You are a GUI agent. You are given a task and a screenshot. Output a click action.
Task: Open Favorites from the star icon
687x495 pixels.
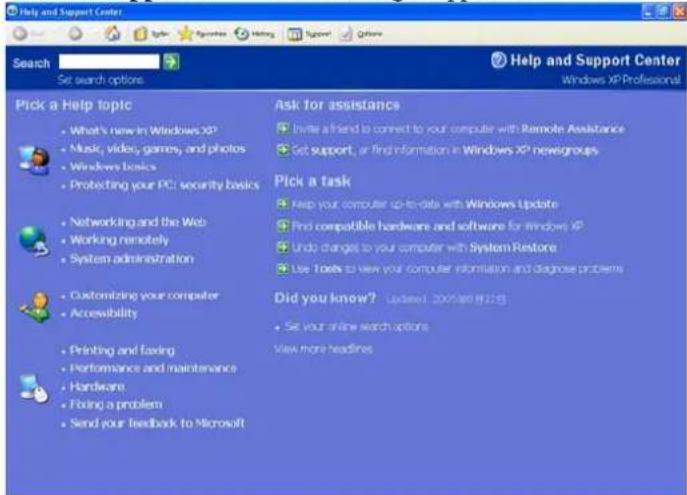(202, 34)
